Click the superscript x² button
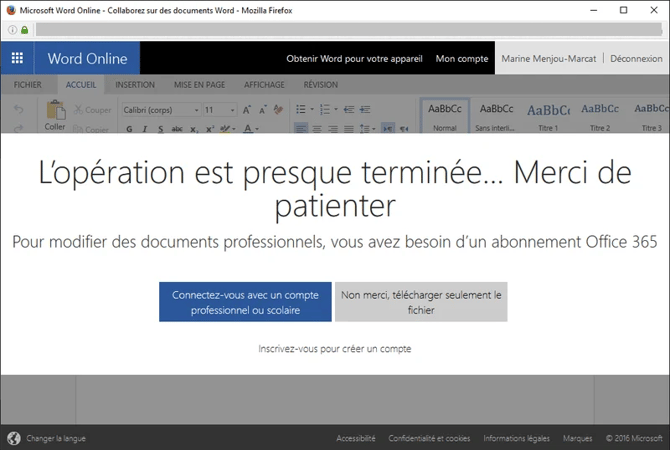This screenshot has width=670, height=450. pyautogui.click(x=210, y=129)
